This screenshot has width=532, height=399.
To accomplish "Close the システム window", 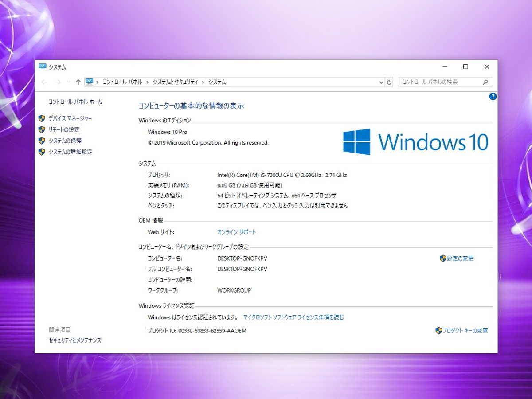I will pos(487,67).
